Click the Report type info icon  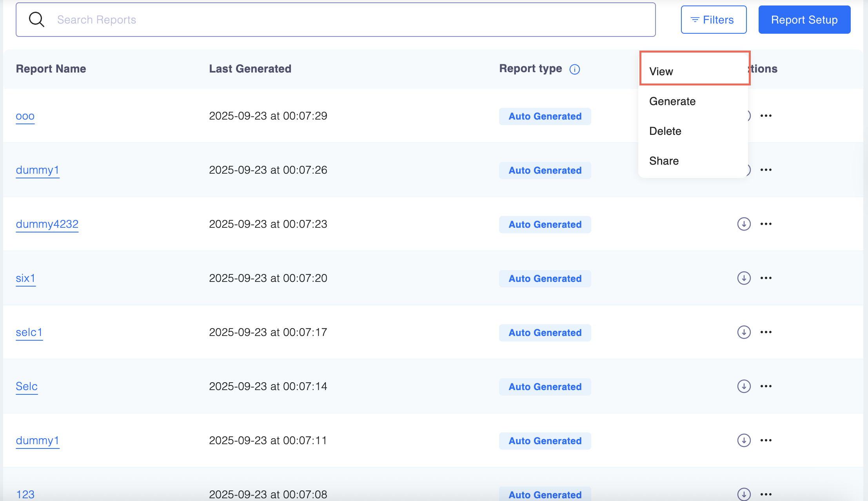click(x=574, y=69)
